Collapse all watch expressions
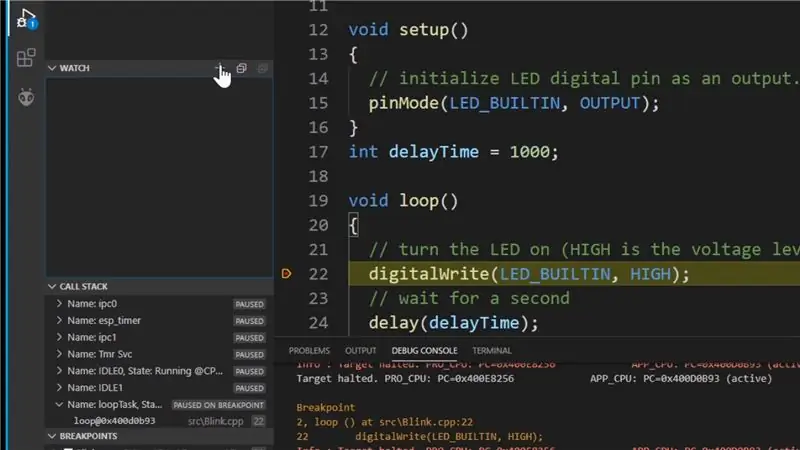The image size is (800, 450). (x=241, y=68)
